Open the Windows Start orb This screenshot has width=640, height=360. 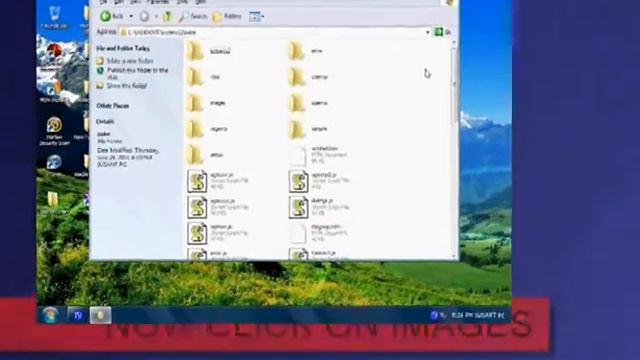[x=50, y=315]
